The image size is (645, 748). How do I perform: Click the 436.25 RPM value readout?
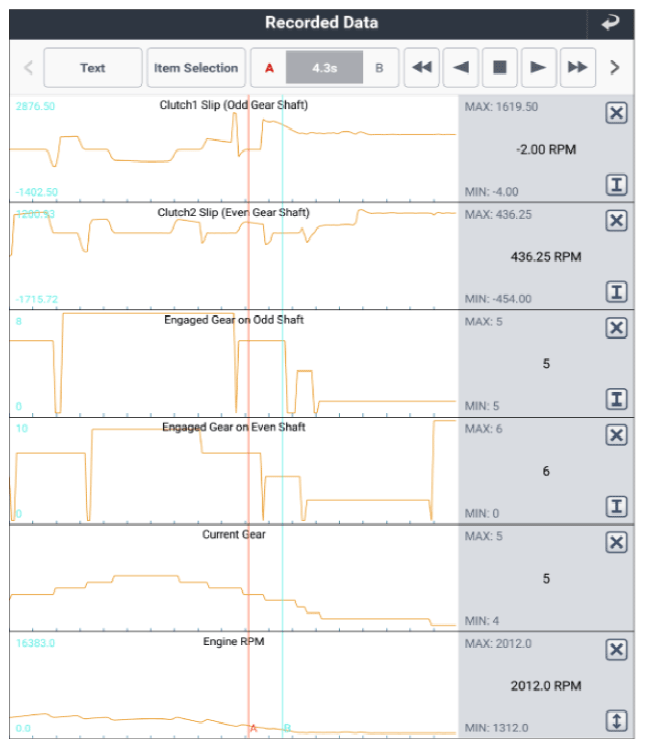click(x=546, y=257)
